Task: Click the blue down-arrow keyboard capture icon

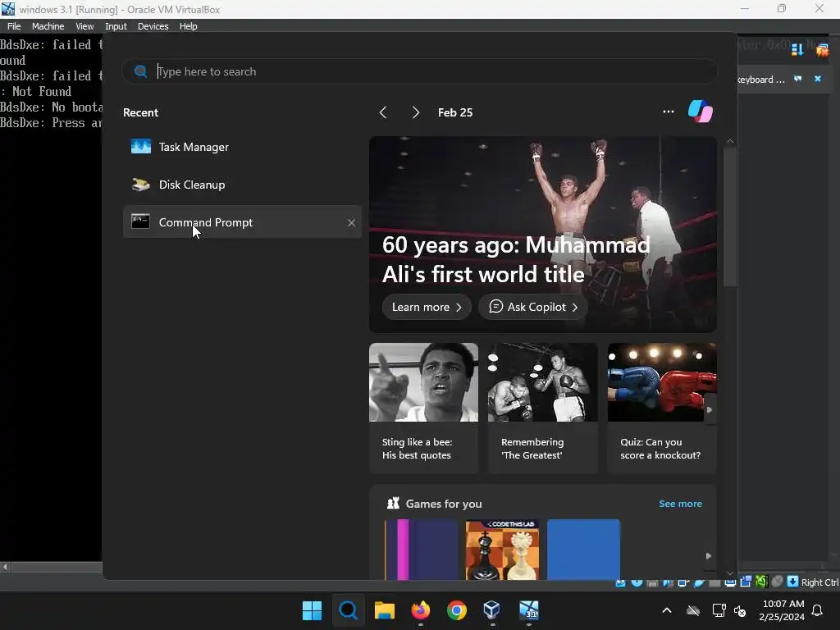Action: 792,582
